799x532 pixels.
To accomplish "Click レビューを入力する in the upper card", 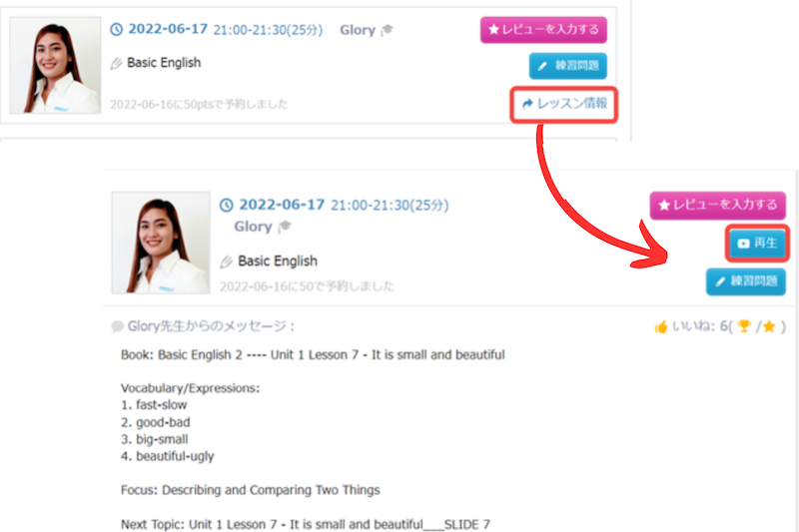I will [x=543, y=30].
